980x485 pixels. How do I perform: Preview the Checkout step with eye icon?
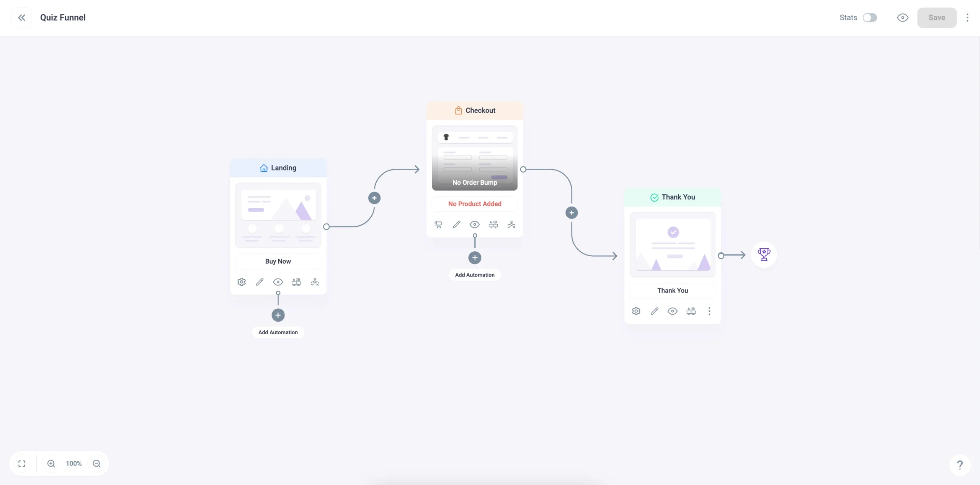click(x=475, y=225)
